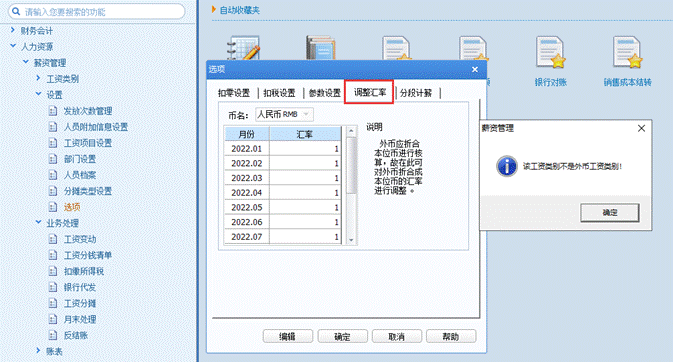
Task: Click the search magnifier icon
Action: (16, 12)
